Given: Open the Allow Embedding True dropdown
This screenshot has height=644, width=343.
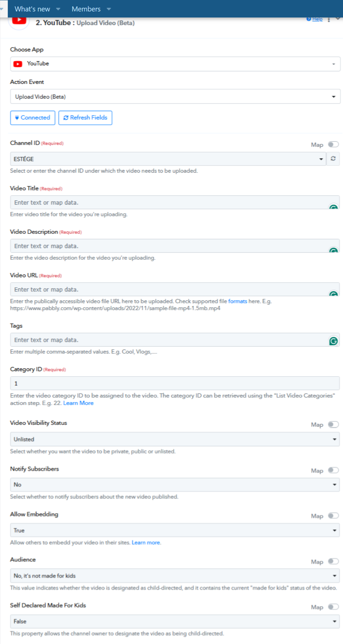Looking at the screenshot, I should click(x=175, y=530).
